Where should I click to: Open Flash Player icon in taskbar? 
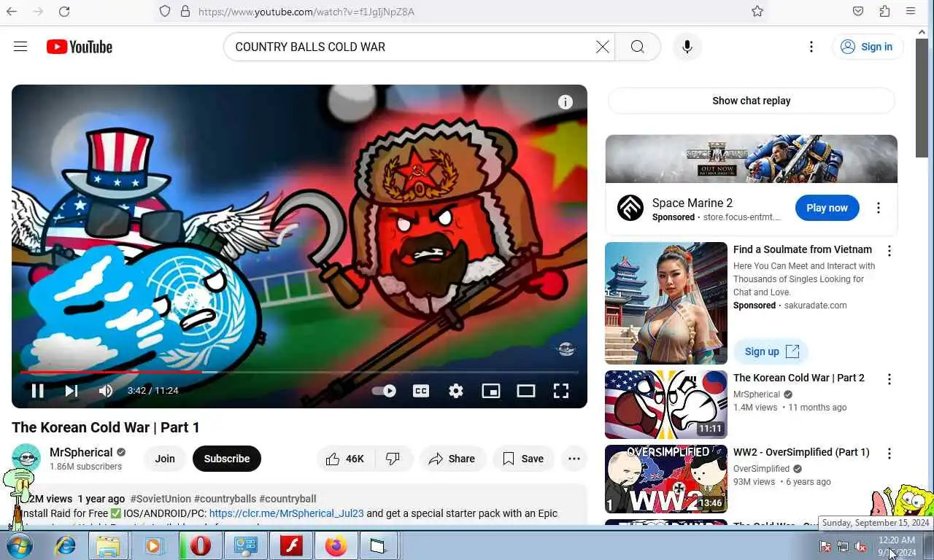291,545
